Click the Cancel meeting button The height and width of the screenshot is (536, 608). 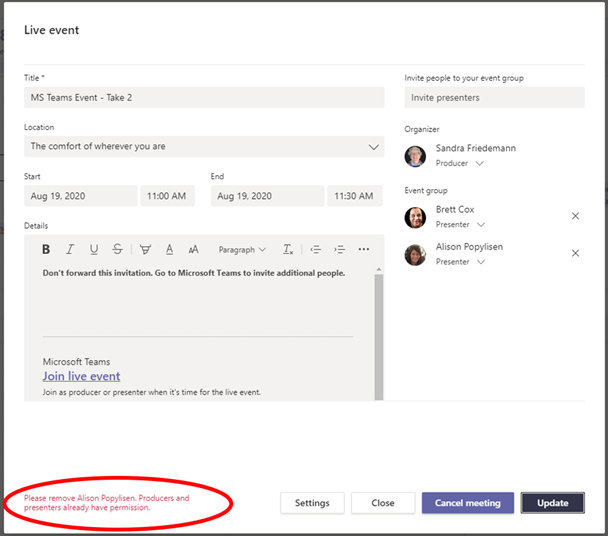[x=468, y=503]
